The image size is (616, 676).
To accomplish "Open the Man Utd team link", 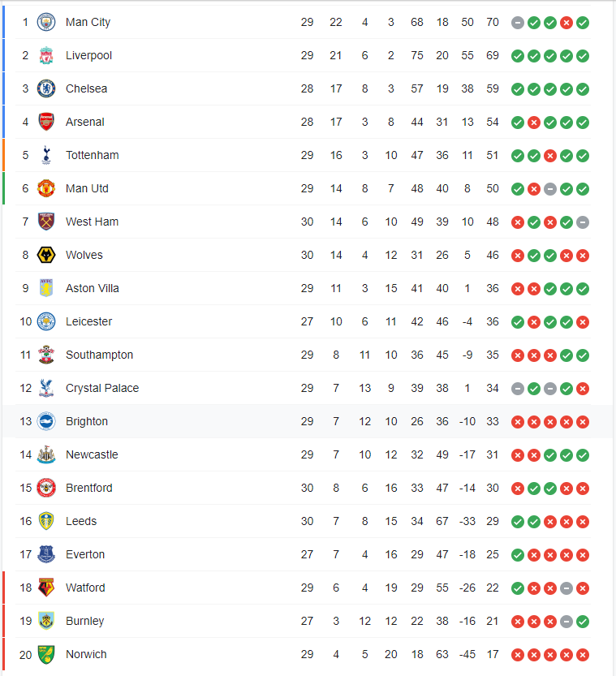I will click(87, 188).
